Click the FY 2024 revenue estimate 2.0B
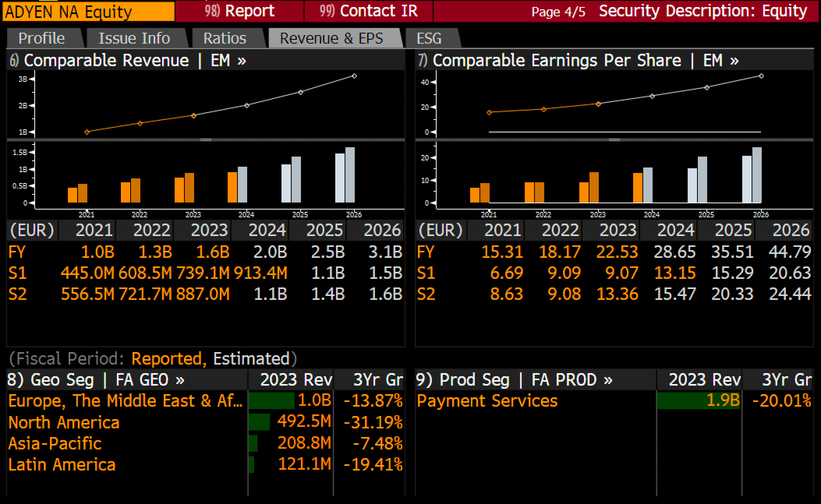 coord(270,252)
